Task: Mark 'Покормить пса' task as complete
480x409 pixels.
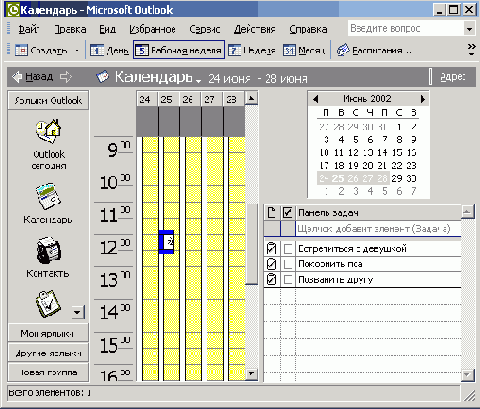Action: click(288, 264)
